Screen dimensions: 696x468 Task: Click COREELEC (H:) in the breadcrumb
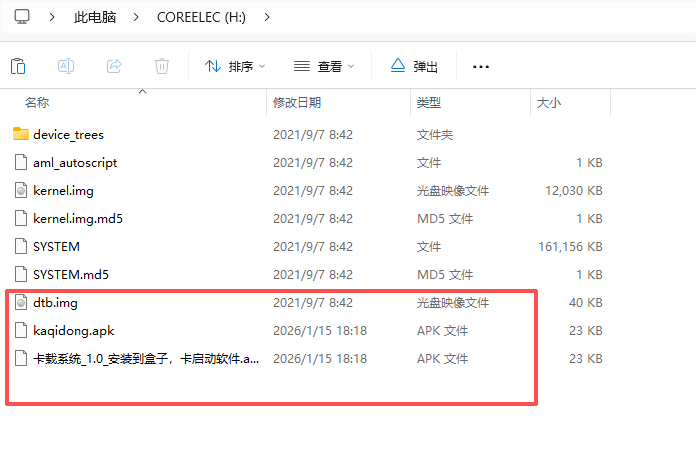pos(201,17)
